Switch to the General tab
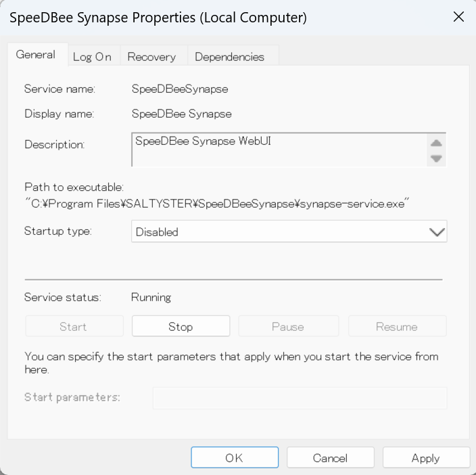This screenshot has height=475, width=476. 35,55
